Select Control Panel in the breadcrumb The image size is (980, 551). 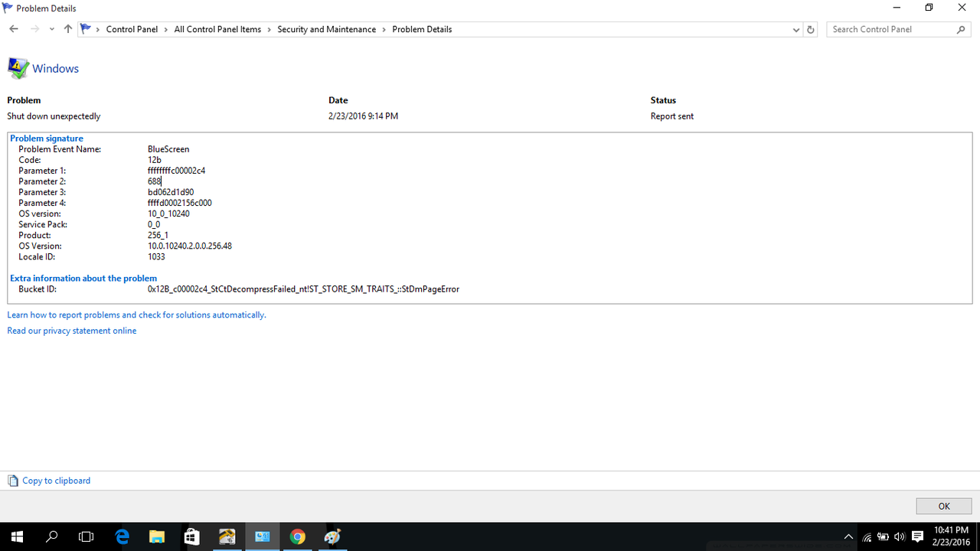[132, 29]
